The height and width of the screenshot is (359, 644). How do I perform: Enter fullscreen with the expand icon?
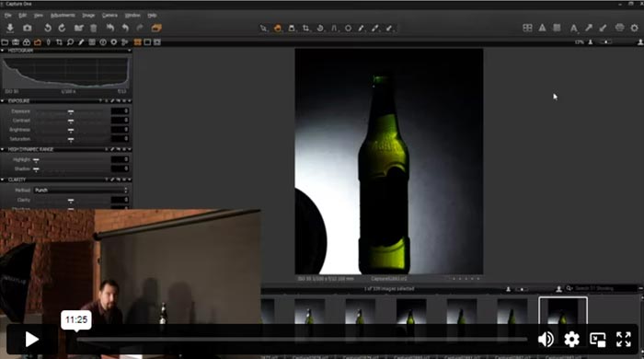click(x=624, y=340)
